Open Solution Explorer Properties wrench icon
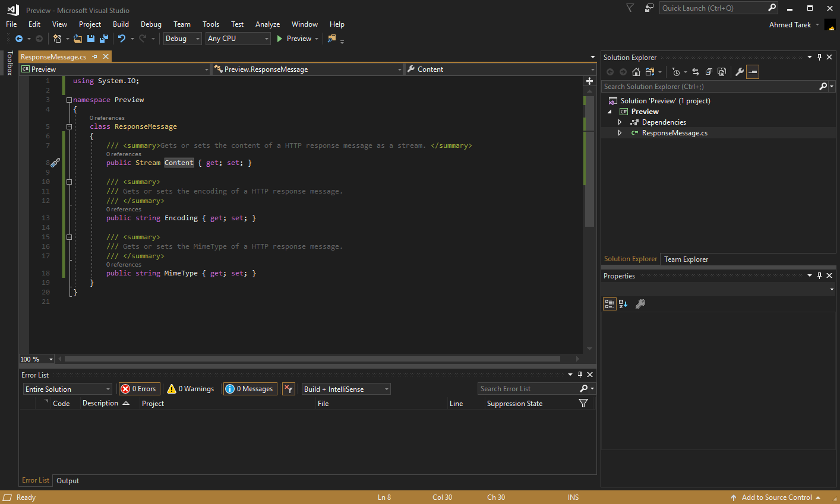Image resolution: width=840 pixels, height=504 pixels. [x=740, y=72]
